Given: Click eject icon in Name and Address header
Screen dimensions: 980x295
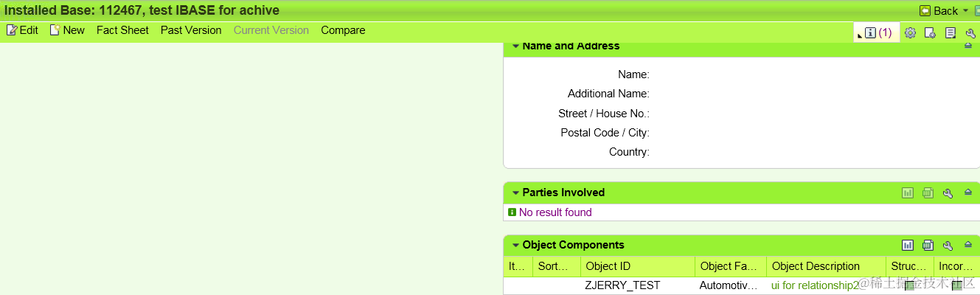Looking at the screenshot, I should click(968, 46).
